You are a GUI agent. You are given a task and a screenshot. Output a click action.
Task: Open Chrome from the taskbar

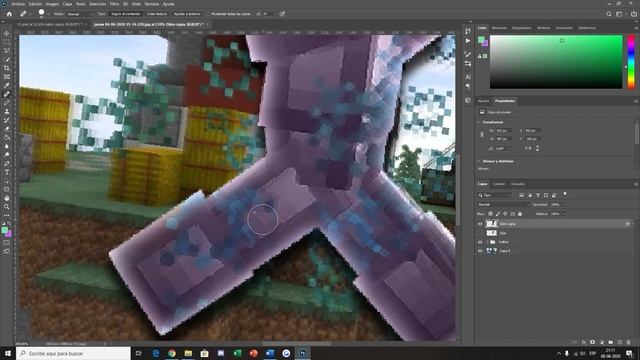pyautogui.click(x=172, y=353)
